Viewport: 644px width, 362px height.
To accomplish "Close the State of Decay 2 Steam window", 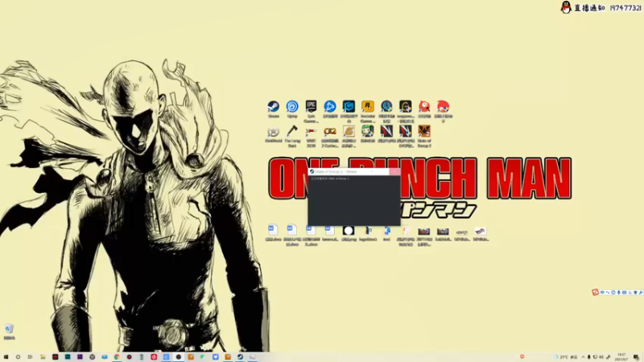I will coord(394,171).
